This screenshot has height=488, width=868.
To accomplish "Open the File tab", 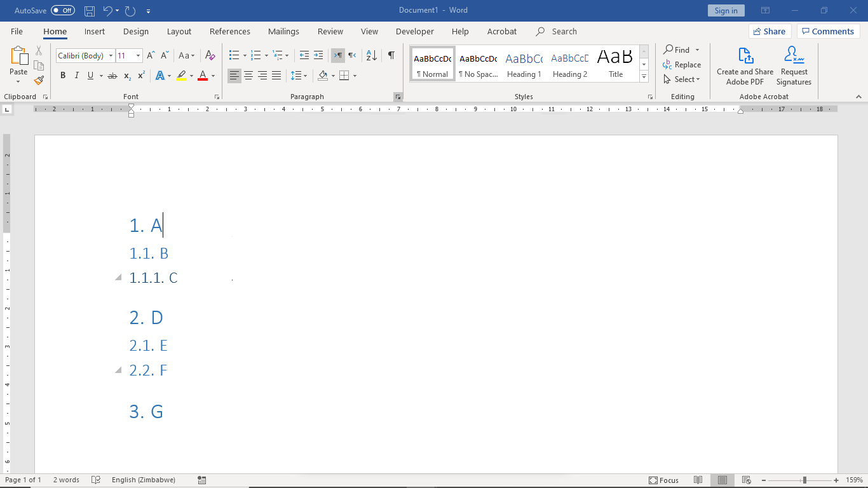I will coord(17,31).
